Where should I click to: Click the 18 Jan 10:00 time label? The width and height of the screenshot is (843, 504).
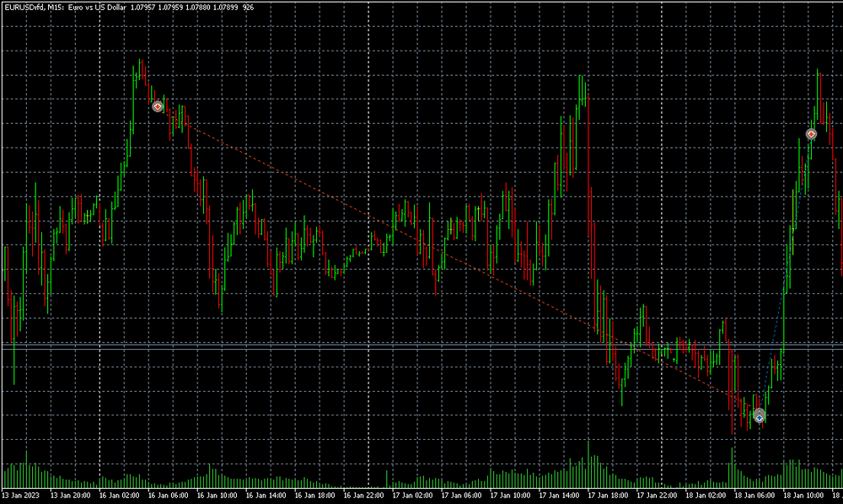(x=803, y=496)
